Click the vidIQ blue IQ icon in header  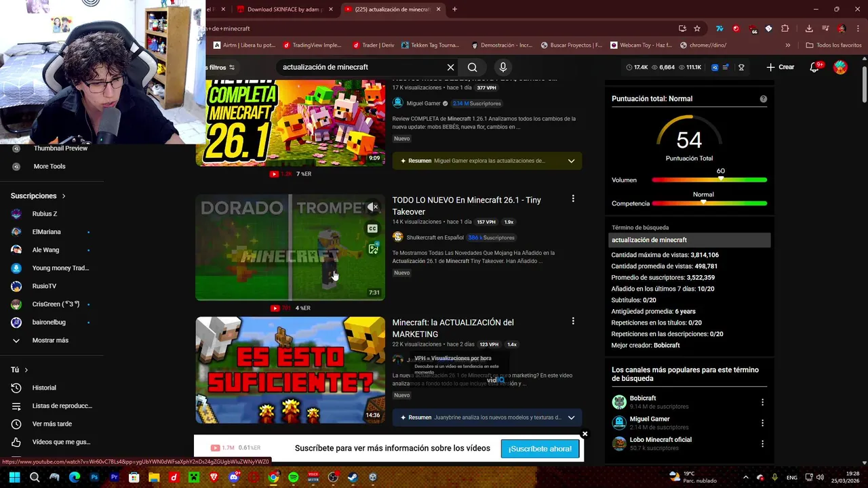[715, 67]
